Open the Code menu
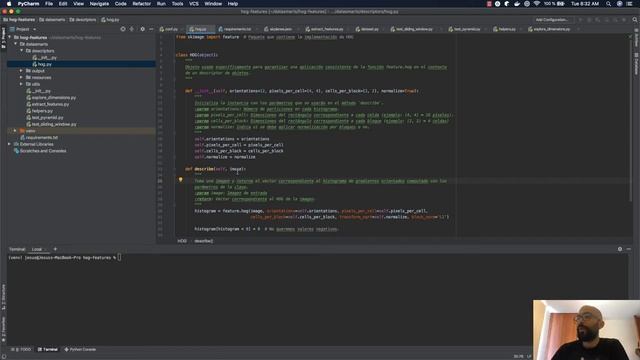The image size is (640, 360). (x=120, y=4)
